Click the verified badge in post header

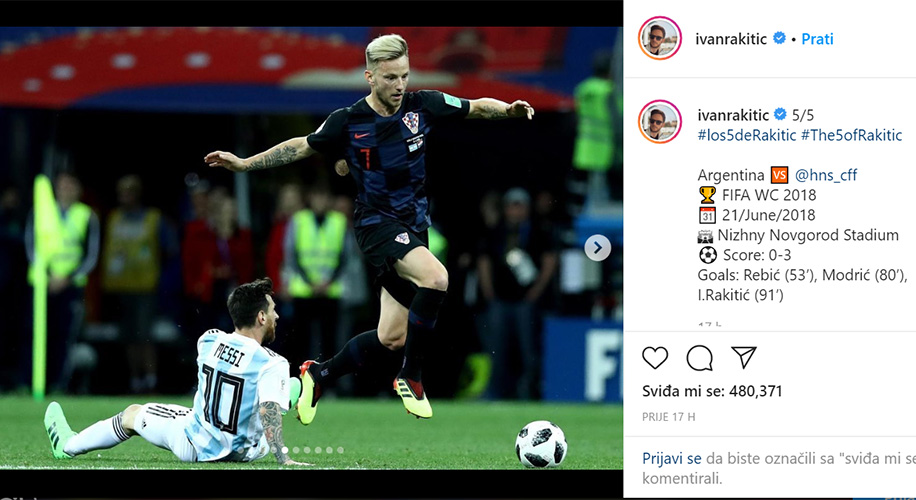(x=779, y=38)
